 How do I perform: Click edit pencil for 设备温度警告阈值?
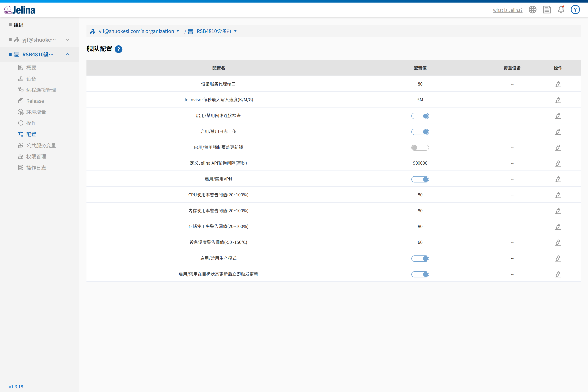click(558, 242)
